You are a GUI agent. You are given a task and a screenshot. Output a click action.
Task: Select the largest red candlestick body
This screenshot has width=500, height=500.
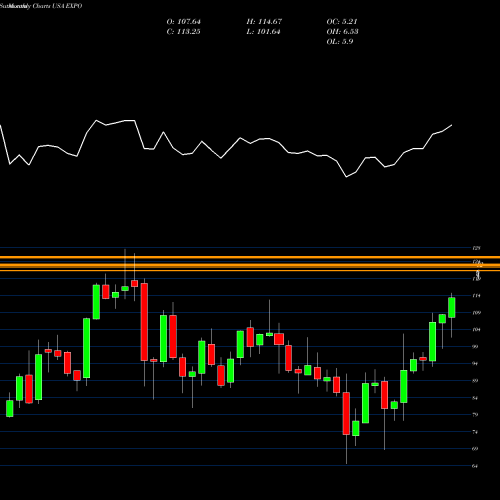pyautogui.click(x=144, y=322)
